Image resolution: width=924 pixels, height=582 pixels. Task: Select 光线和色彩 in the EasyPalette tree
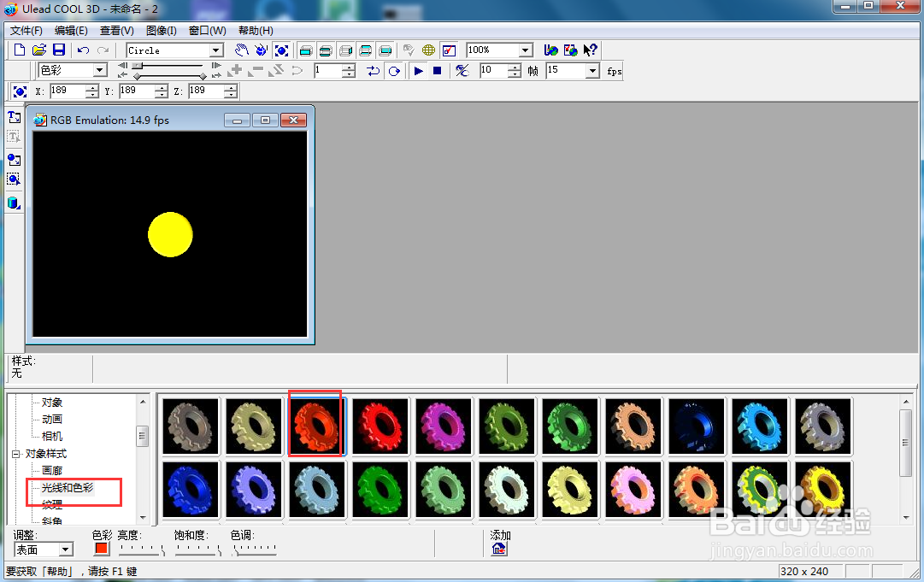68,488
